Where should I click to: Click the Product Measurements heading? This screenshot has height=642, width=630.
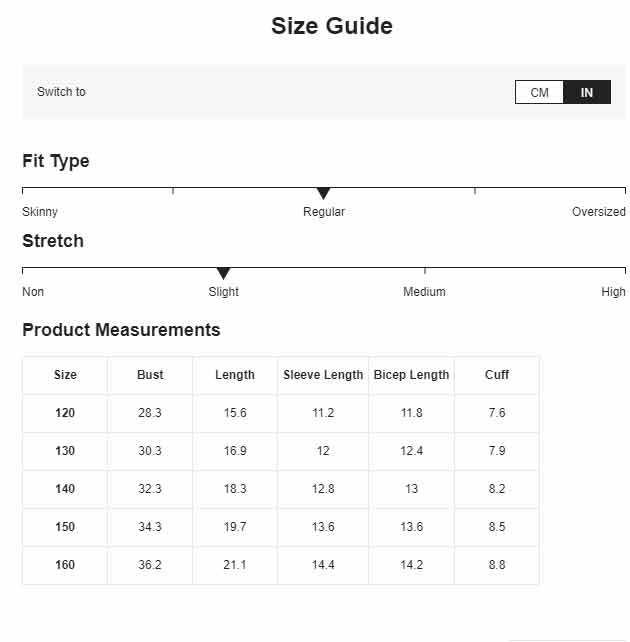[121, 330]
